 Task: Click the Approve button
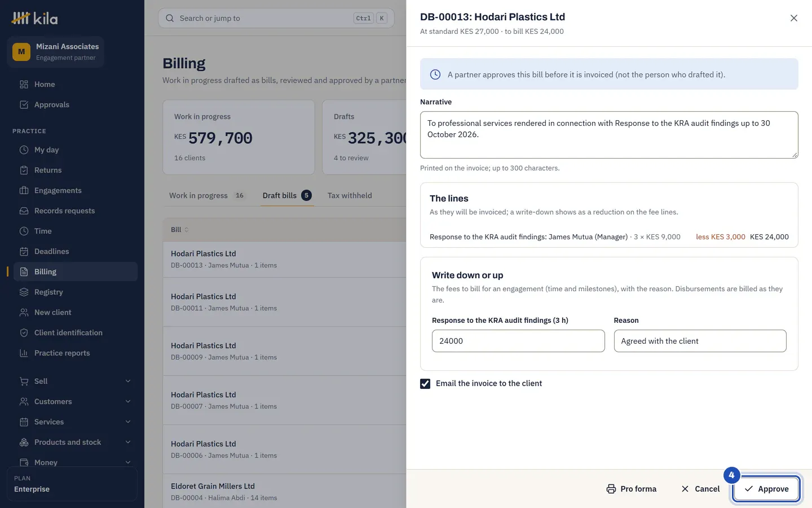point(766,489)
